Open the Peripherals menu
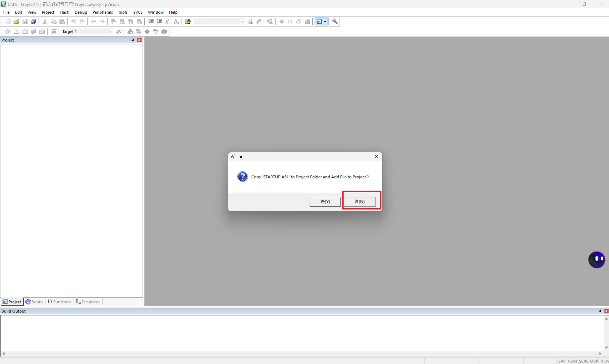The image size is (609, 364). pyautogui.click(x=102, y=12)
